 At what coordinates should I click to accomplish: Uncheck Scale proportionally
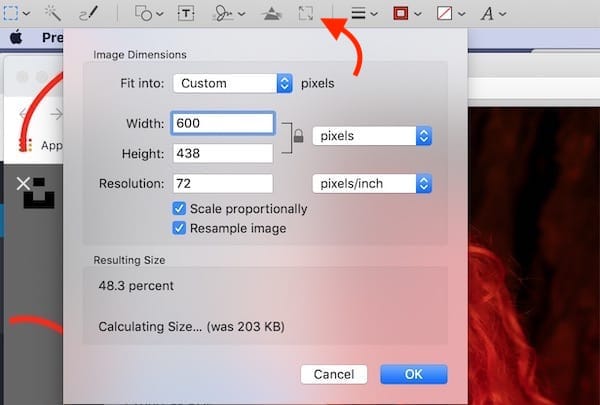[179, 209]
